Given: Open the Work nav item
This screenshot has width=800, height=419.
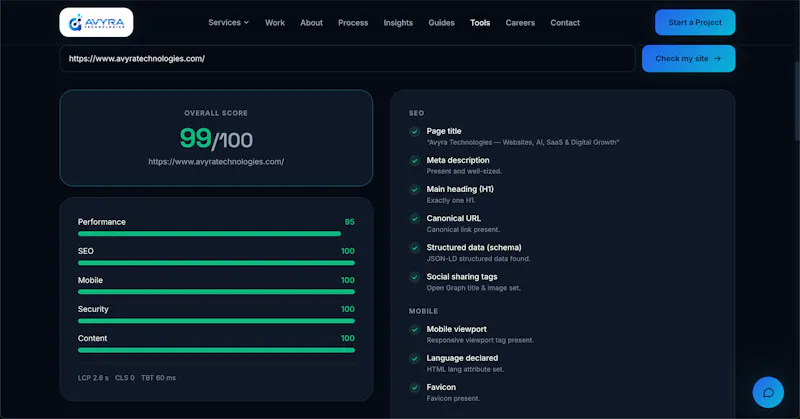Looking at the screenshot, I should click(x=274, y=22).
